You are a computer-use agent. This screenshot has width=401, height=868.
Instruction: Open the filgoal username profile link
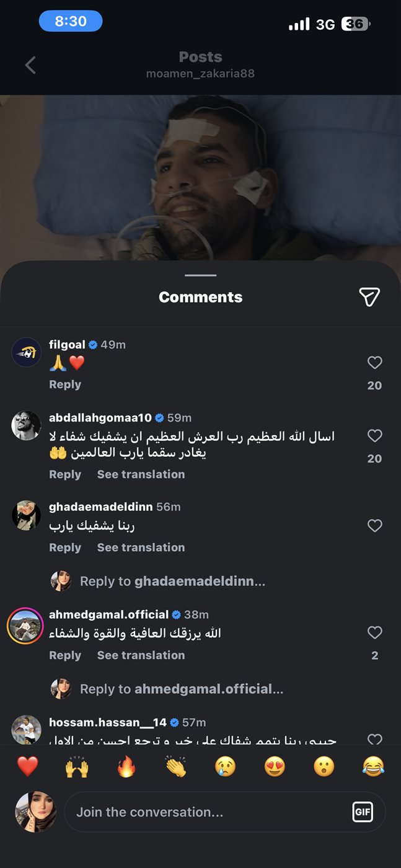(x=67, y=345)
